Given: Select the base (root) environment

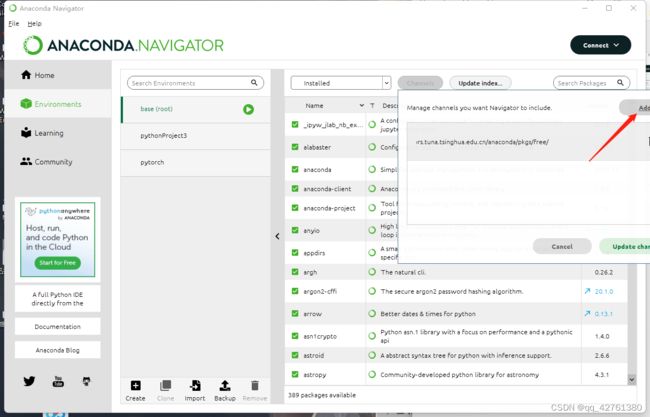Looking at the screenshot, I should pos(196,109).
